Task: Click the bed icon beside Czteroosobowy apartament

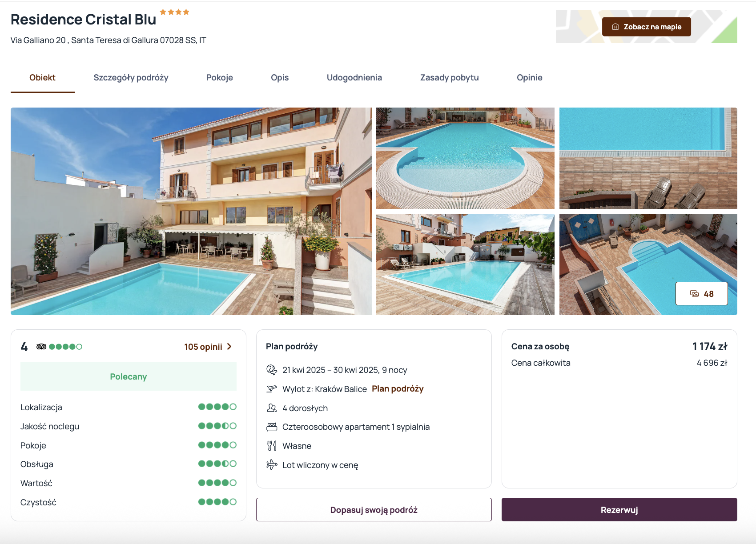Action: pyautogui.click(x=272, y=427)
